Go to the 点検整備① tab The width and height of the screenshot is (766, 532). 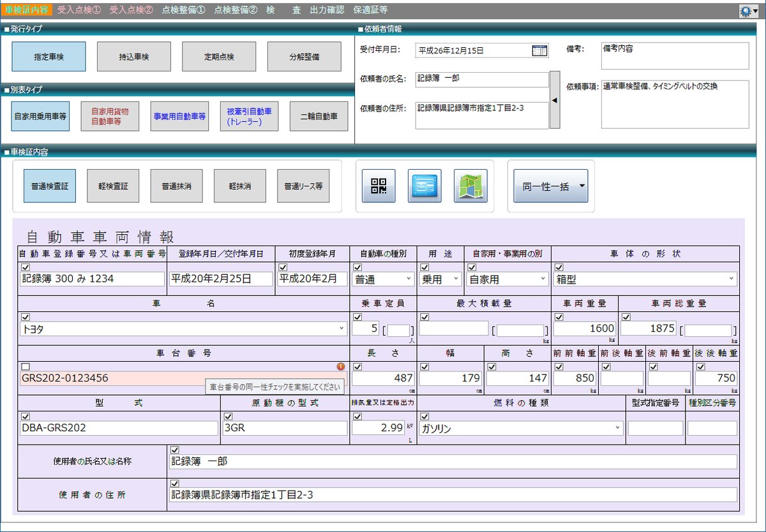[184, 10]
